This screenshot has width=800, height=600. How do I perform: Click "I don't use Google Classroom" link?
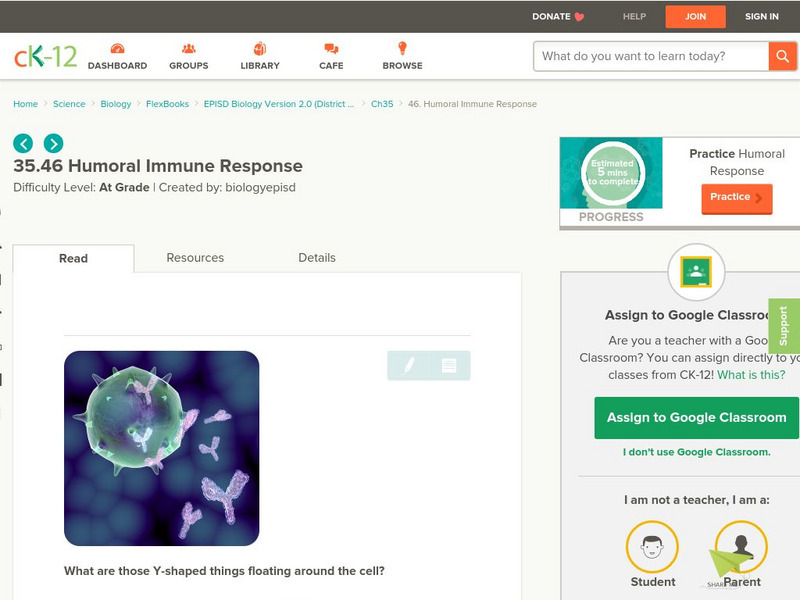[x=696, y=452]
